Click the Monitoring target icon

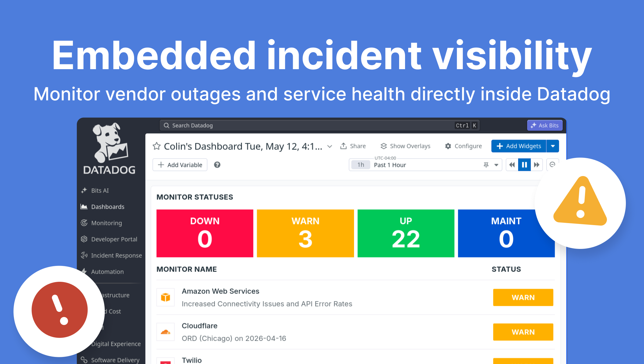[84, 223]
